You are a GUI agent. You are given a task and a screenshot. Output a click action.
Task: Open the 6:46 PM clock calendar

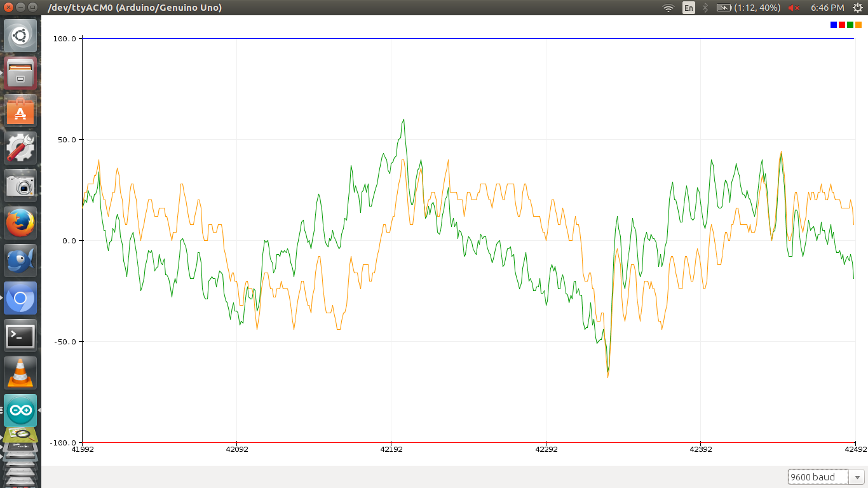[827, 8]
